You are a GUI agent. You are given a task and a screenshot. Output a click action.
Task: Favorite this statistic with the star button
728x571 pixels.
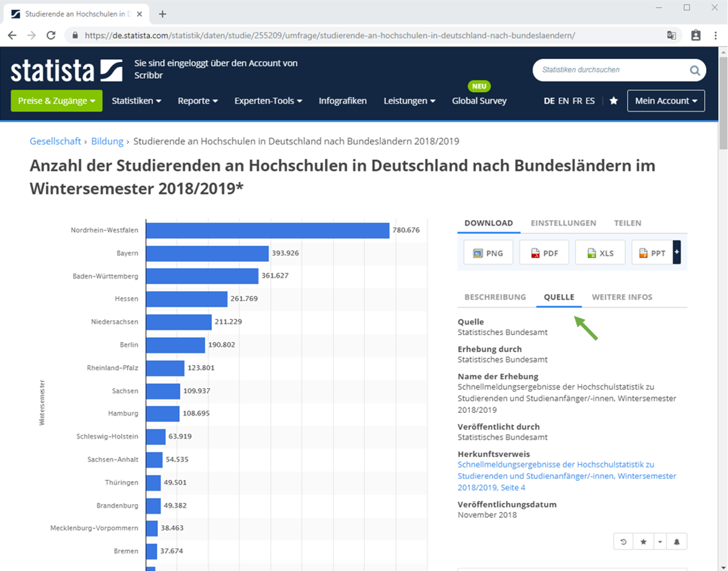click(x=643, y=541)
